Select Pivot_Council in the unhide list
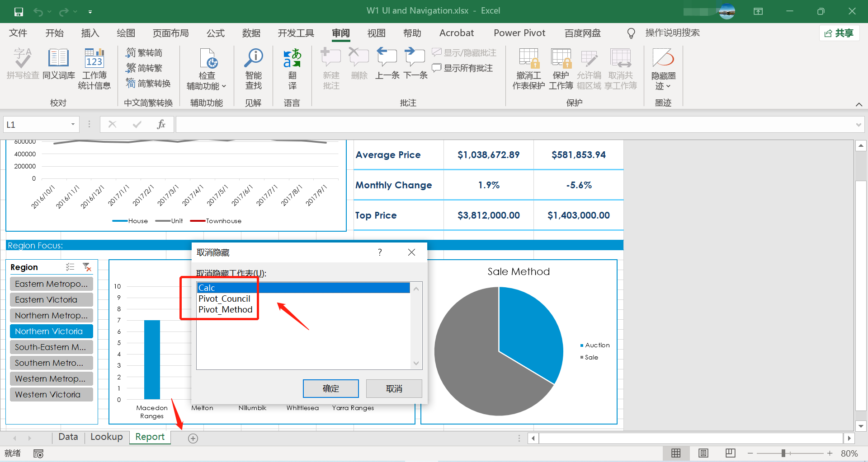 tap(224, 299)
